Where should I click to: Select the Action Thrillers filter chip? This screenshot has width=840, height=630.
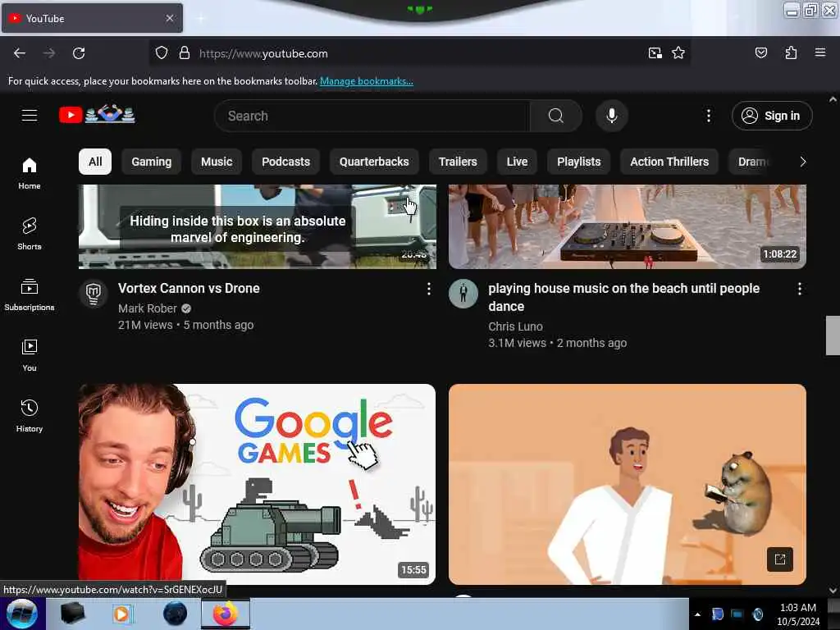[x=669, y=162]
